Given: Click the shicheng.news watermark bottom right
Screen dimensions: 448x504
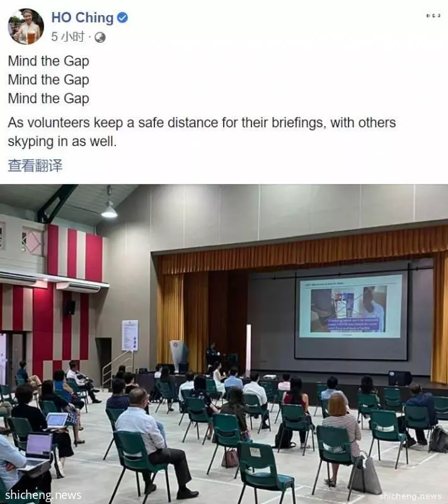Looking at the screenshot, I should [x=410, y=496].
